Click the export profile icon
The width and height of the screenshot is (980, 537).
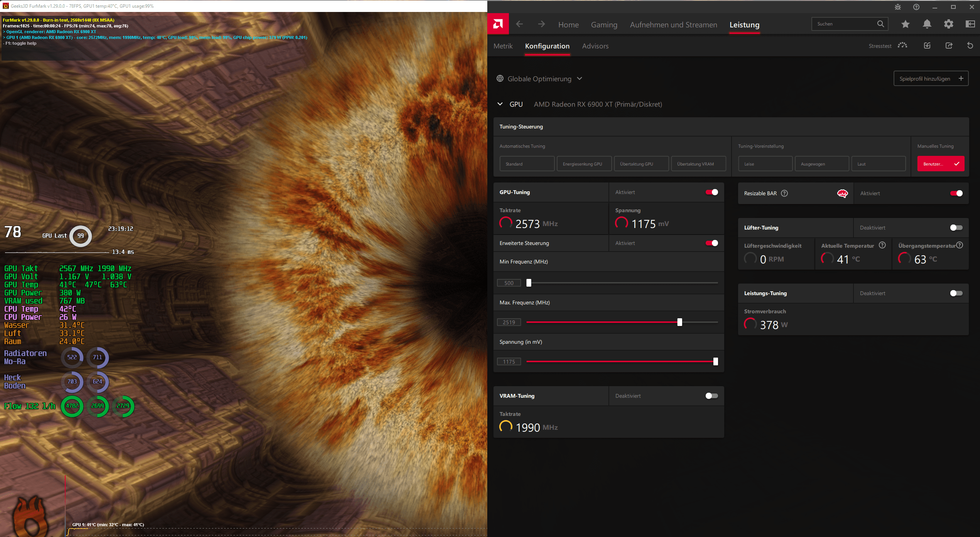949,46
